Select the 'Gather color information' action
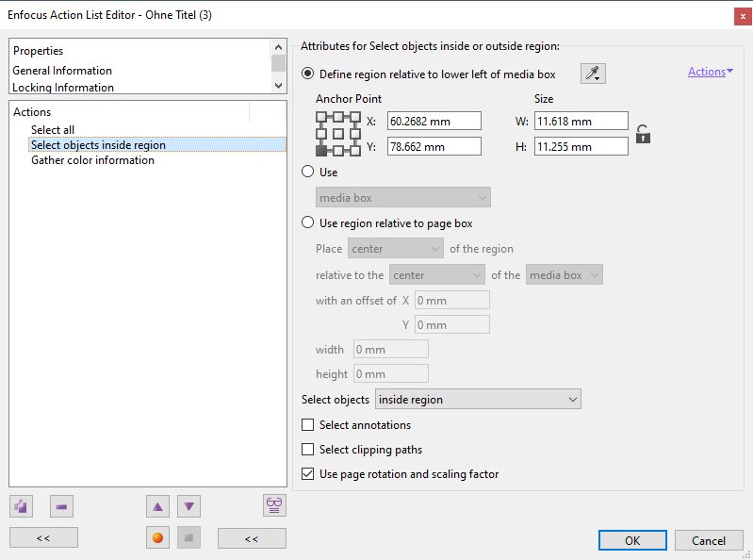The width and height of the screenshot is (753, 560). 92,160
